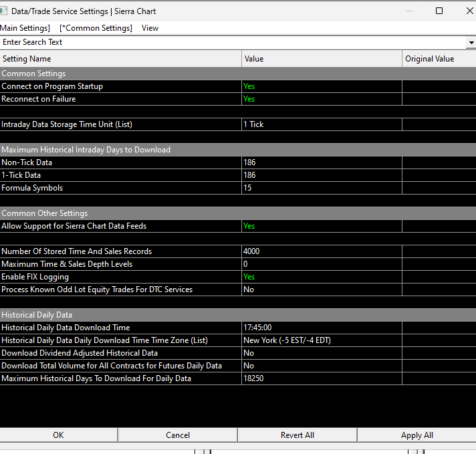Select the Non-Tick Data value 186
The width and height of the screenshot is (476, 454).
[322, 162]
